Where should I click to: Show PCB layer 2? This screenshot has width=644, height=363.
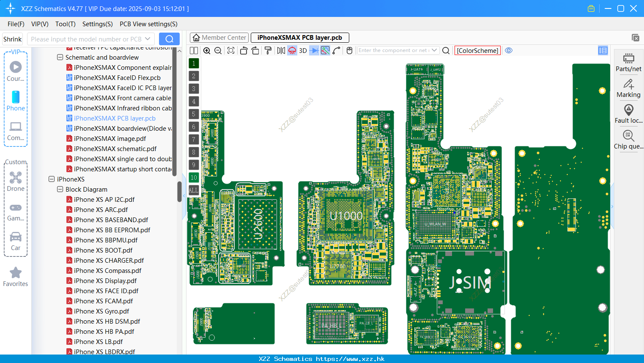tap(194, 76)
